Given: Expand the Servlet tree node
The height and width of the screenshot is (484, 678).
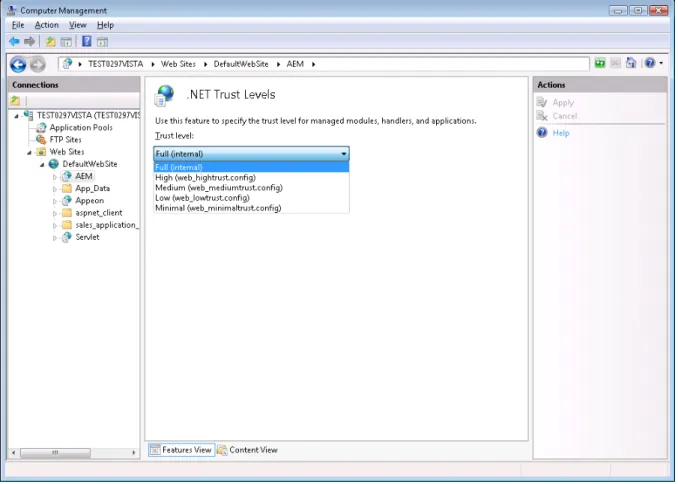Looking at the screenshot, I should (x=54, y=237).
